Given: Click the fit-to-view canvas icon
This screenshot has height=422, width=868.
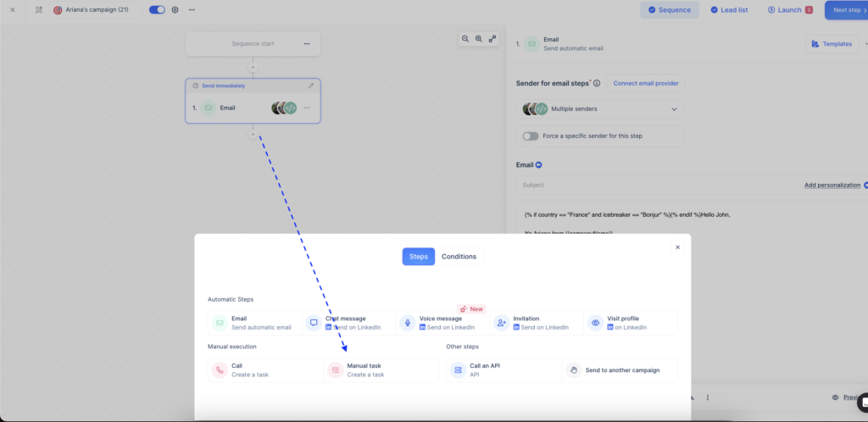Looking at the screenshot, I should pyautogui.click(x=492, y=39).
